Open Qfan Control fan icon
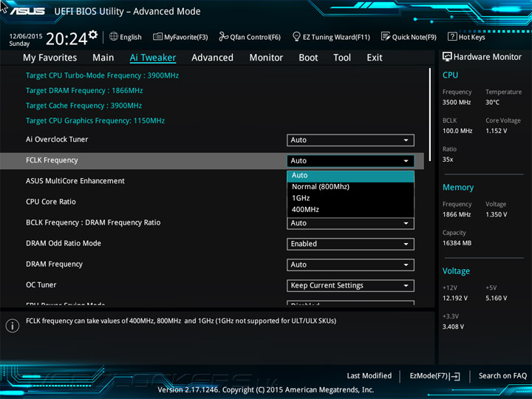 tap(223, 36)
